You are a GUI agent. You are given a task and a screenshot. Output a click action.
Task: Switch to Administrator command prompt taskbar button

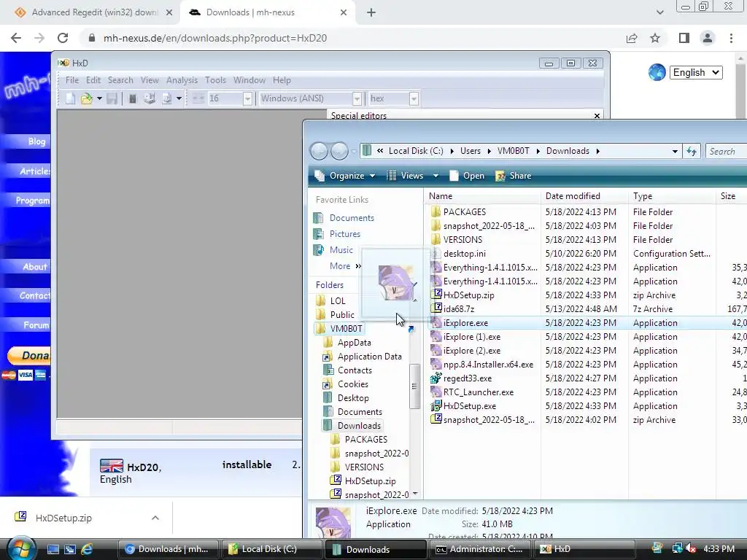click(480, 549)
